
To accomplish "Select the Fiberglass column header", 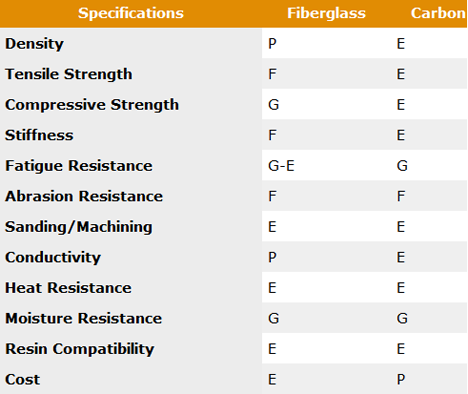I will [326, 13].
